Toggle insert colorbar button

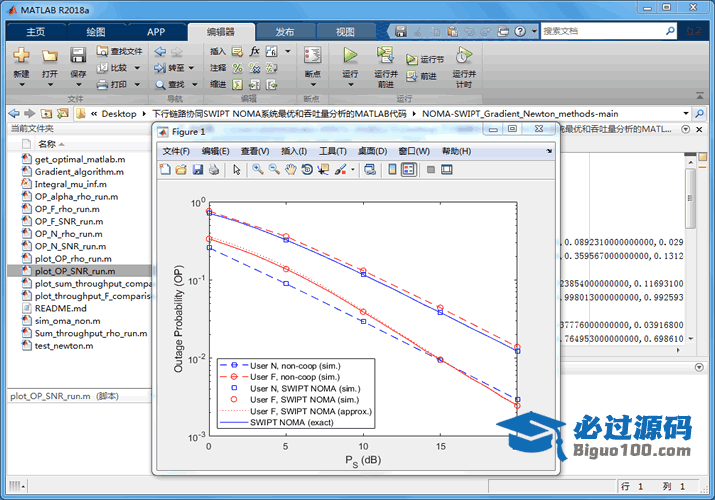pyautogui.click(x=392, y=170)
